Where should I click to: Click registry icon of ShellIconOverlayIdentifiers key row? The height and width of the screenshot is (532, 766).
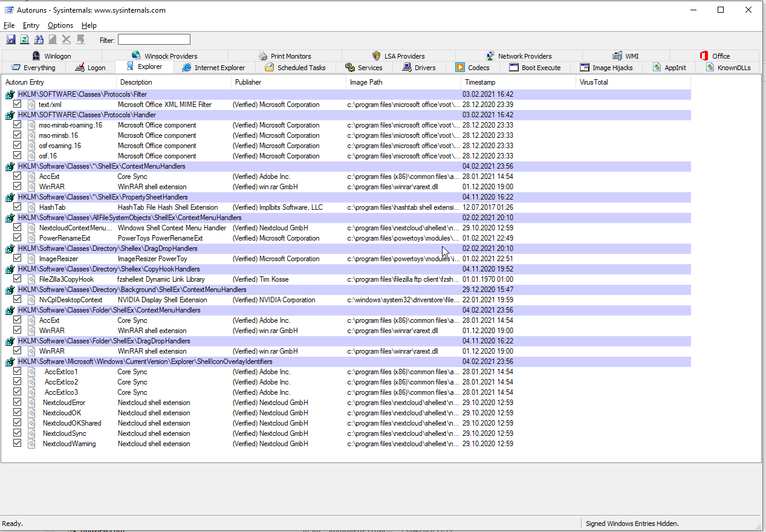click(10, 362)
